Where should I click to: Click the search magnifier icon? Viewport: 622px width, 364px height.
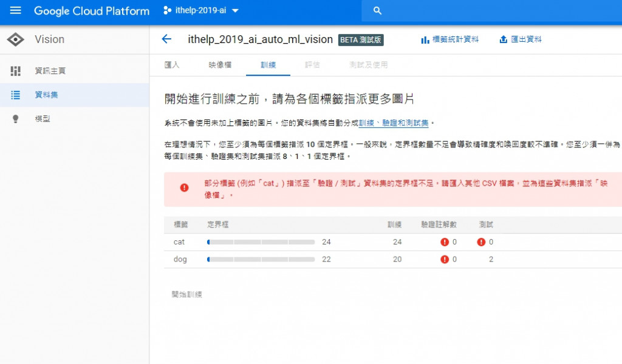click(377, 11)
